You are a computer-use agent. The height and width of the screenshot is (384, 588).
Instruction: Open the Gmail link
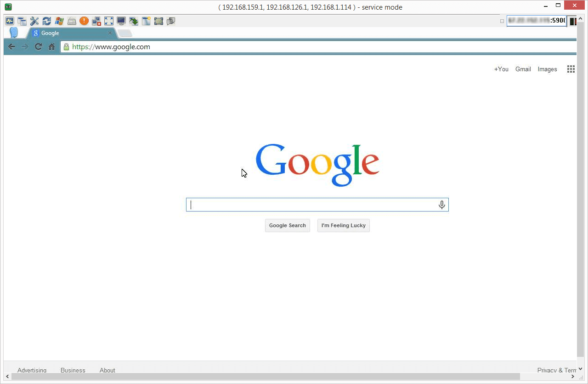coord(523,69)
